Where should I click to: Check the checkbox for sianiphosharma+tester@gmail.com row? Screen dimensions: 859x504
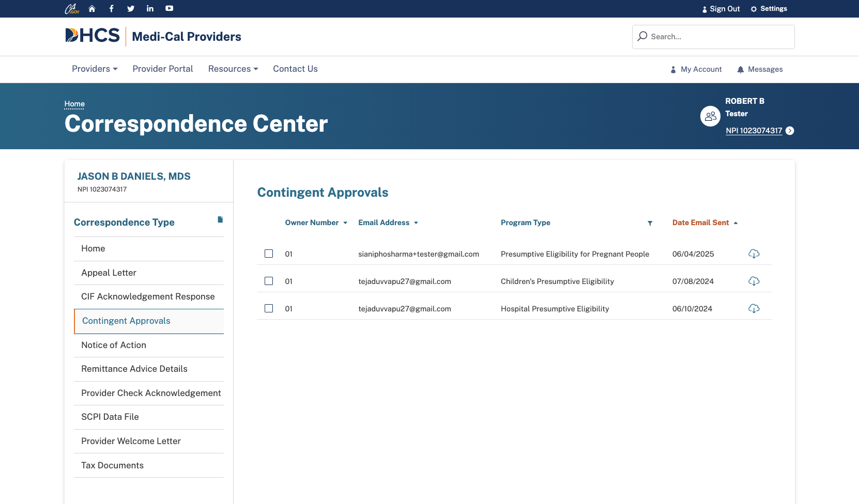(x=269, y=254)
